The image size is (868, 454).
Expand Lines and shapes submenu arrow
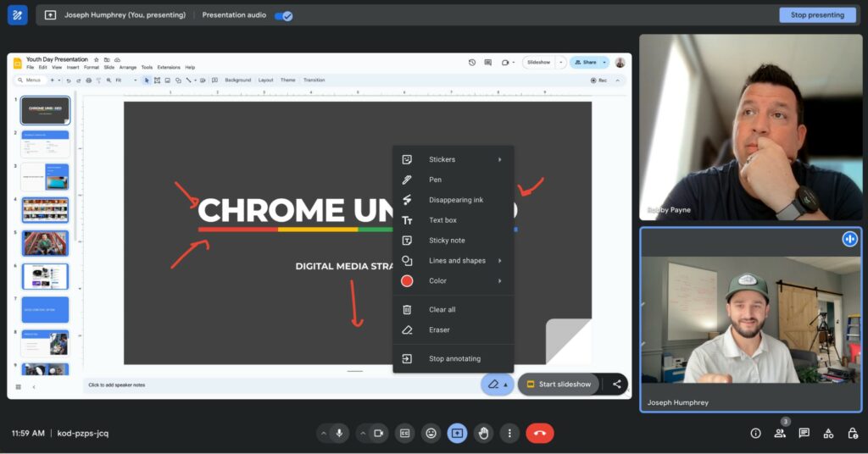499,260
